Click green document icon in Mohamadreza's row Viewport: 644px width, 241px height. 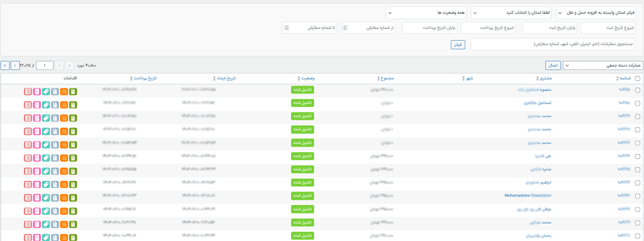(x=73, y=197)
